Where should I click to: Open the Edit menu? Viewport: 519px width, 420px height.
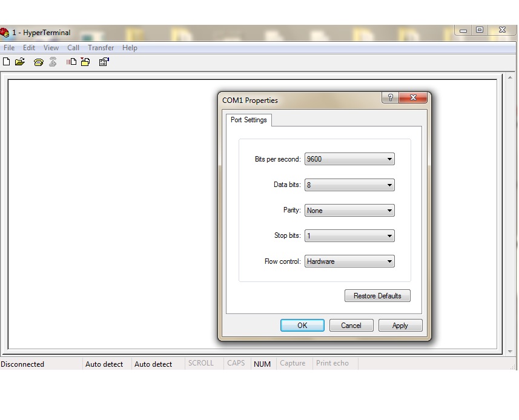point(29,48)
